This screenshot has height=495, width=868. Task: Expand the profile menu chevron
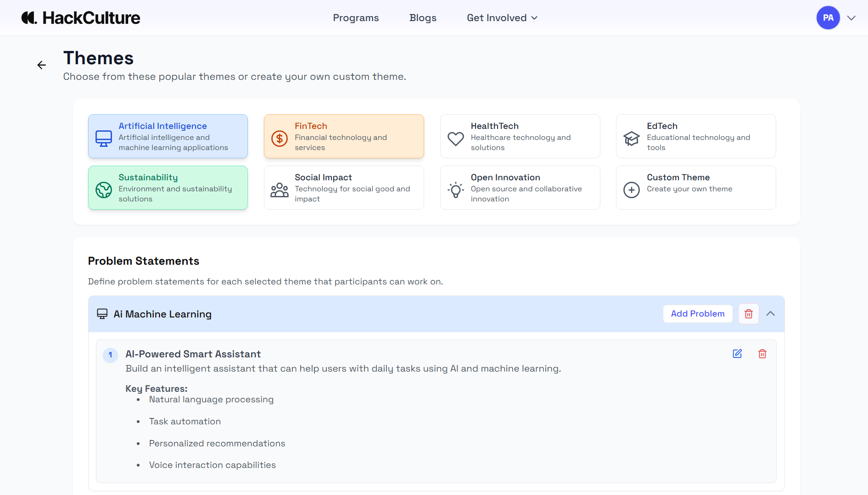851,18
